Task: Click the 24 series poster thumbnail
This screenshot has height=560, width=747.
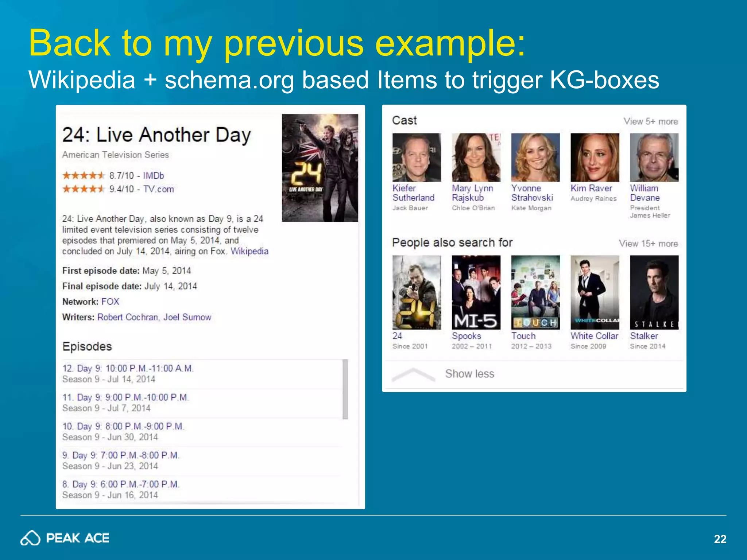Action: (417, 292)
